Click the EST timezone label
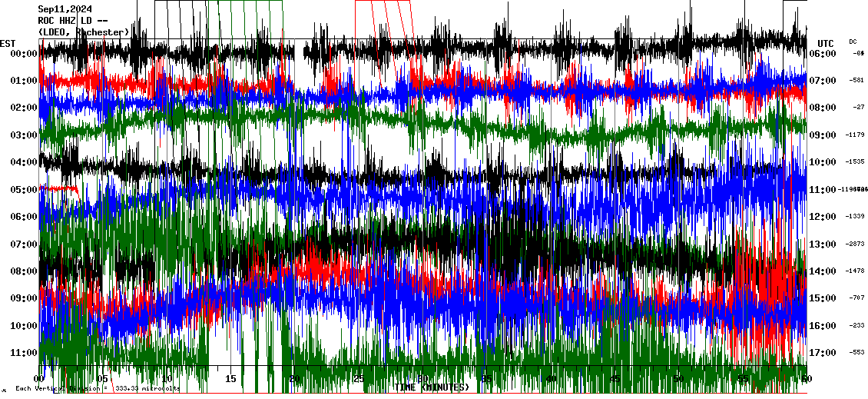 8,43
